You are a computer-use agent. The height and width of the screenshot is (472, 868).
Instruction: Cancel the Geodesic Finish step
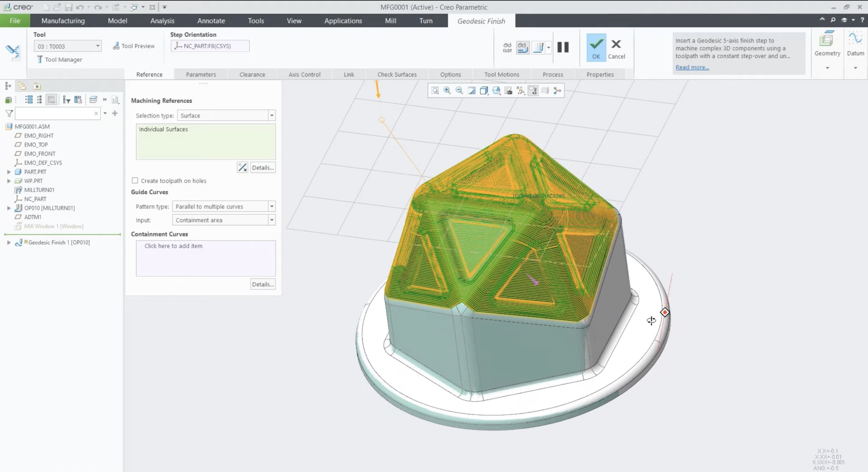(616, 49)
